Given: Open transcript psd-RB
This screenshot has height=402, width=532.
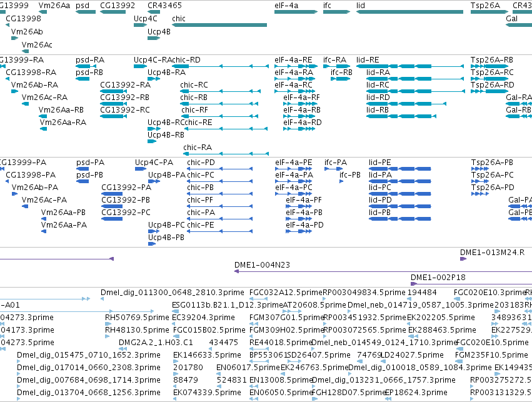Looking at the screenshot, I should tap(89, 73).
